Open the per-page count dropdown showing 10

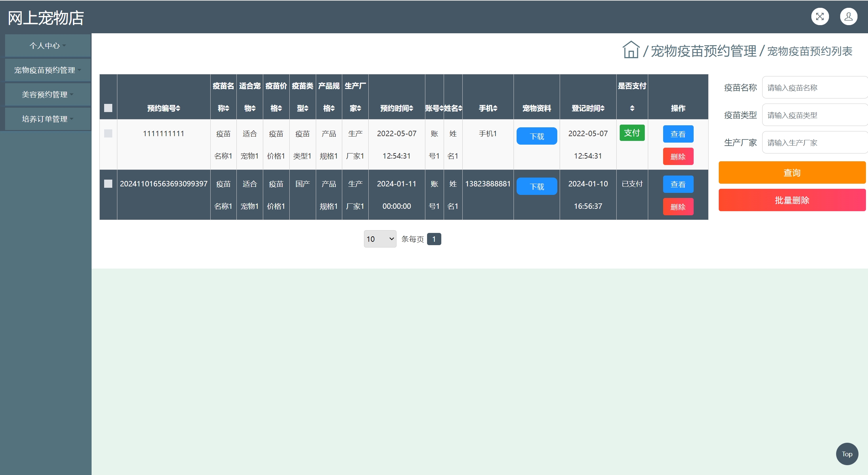[380, 239]
